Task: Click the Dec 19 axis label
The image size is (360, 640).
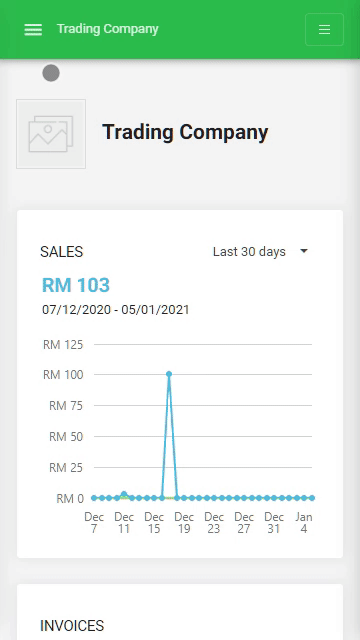Action: coord(184,523)
